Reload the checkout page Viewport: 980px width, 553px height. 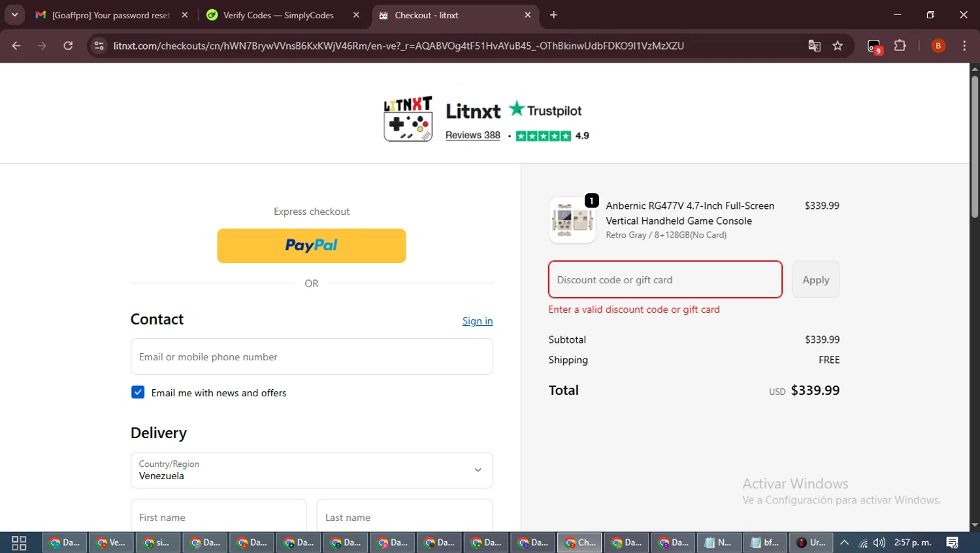[x=68, y=46]
